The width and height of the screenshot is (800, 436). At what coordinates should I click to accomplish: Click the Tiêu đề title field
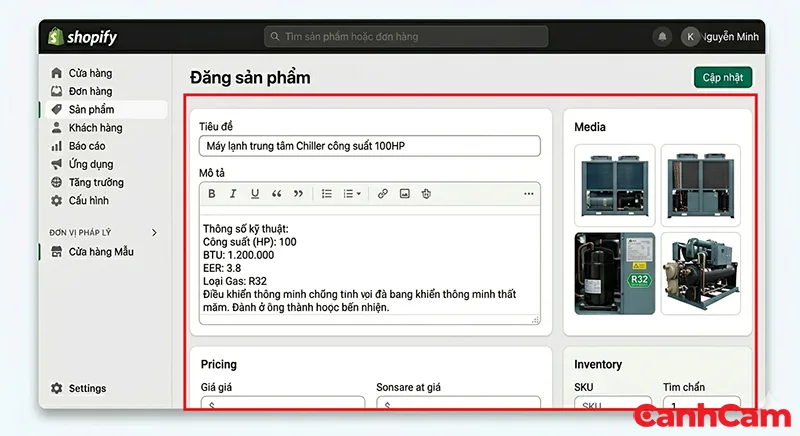[x=369, y=146]
